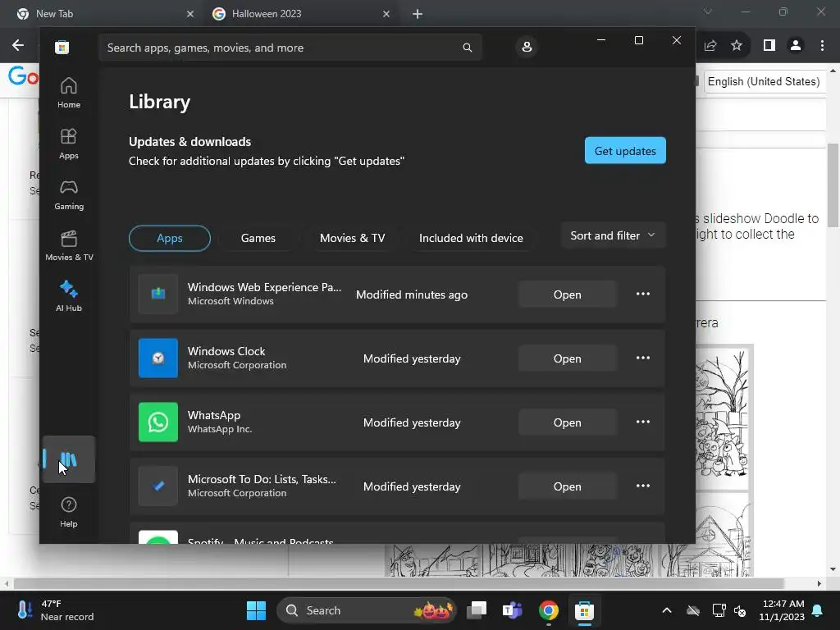
Task: Select Movies & TV filter tab in Library
Action: coord(352,238)
